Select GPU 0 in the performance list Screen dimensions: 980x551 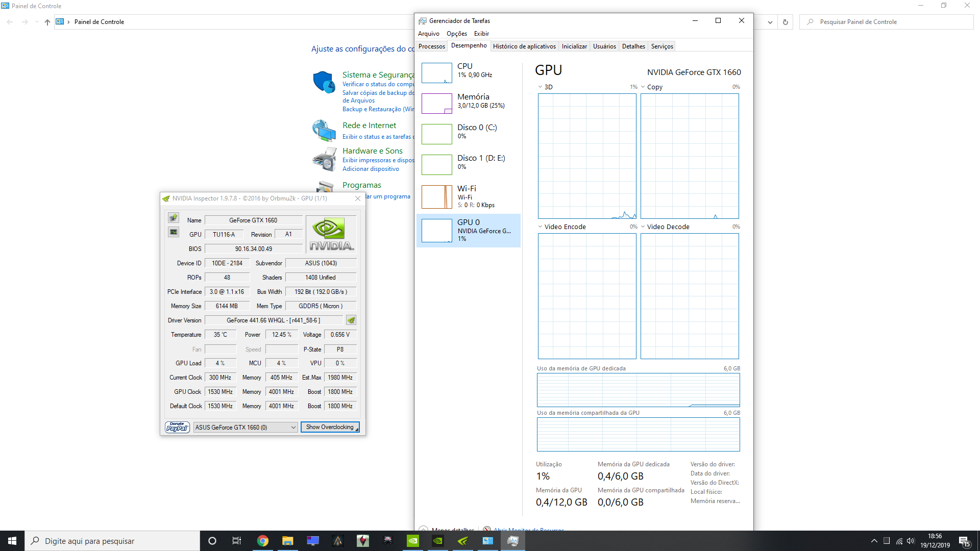(469, 231)
